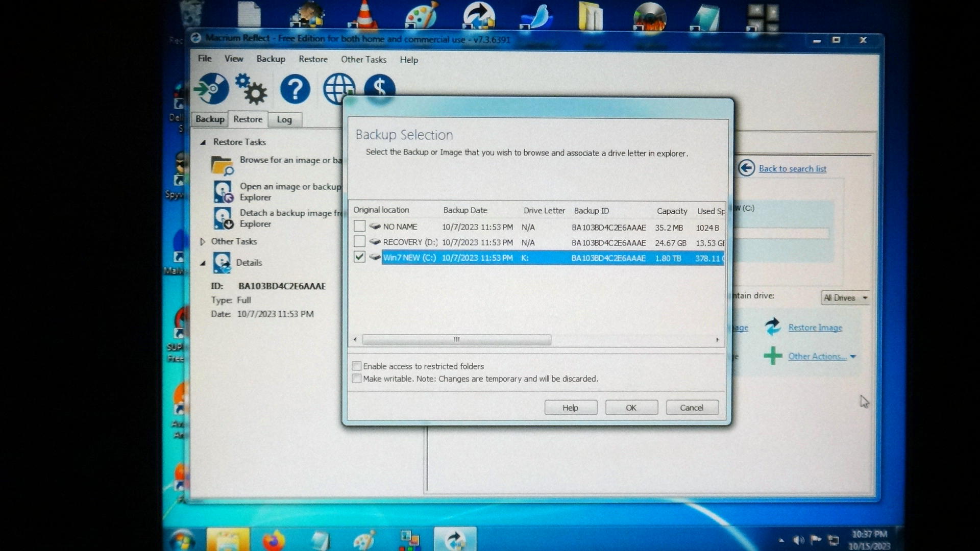Open the Backup menu

(271, 59)
